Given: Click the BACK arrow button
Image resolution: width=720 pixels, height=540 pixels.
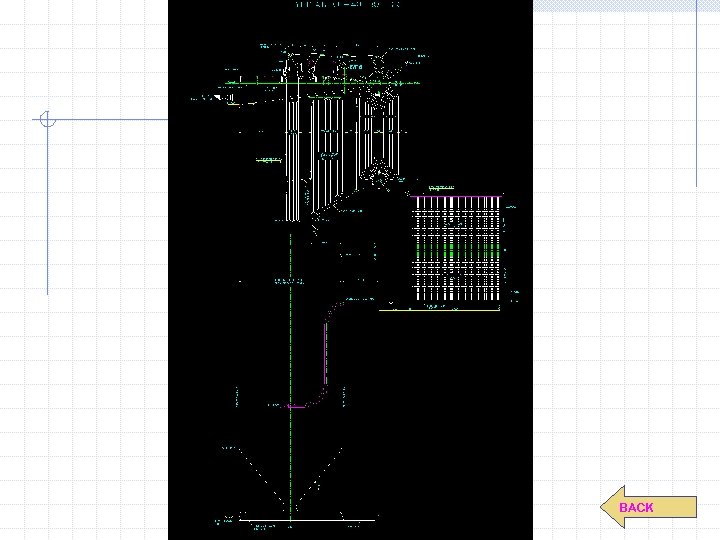Looking at the screenshot, I should click(x=648, y=507).
